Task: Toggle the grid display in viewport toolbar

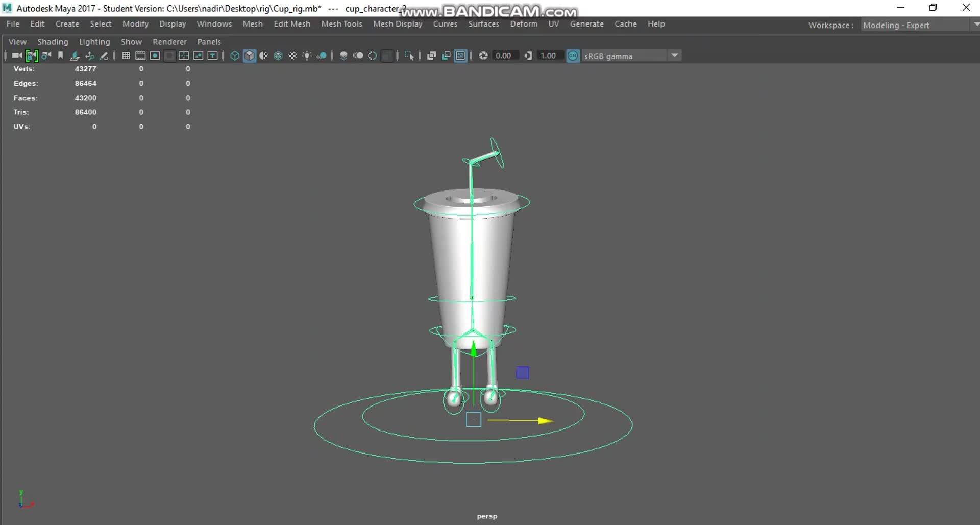Action: (126, 56)
